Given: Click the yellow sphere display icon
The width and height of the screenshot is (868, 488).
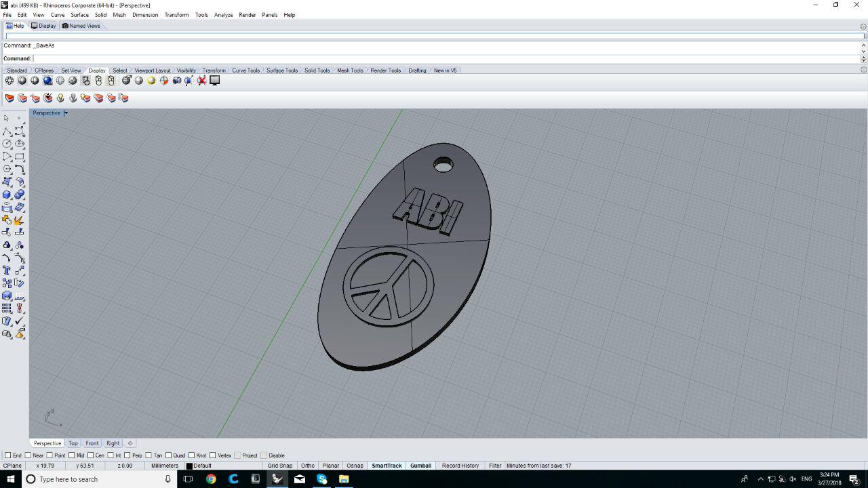Looking at the screenshot, I should pos(151,81).
